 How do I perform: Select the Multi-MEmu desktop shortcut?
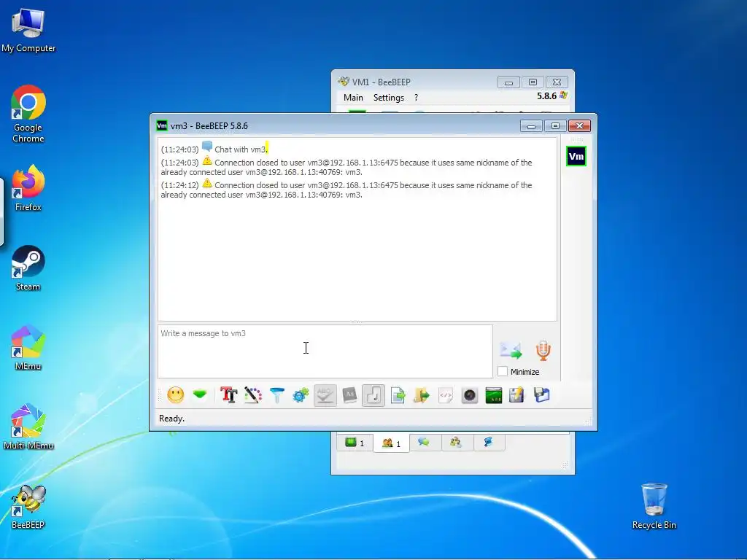pos(28,427)
